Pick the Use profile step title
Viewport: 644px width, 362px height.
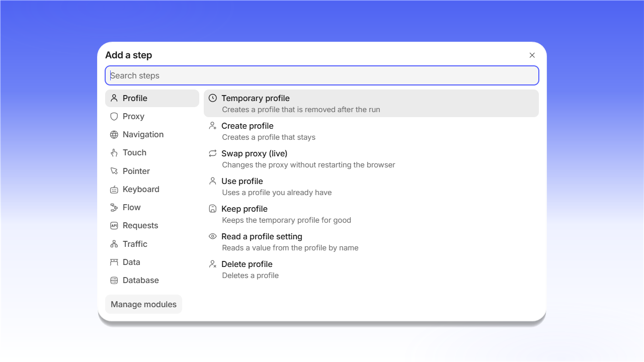pos(242,181)
